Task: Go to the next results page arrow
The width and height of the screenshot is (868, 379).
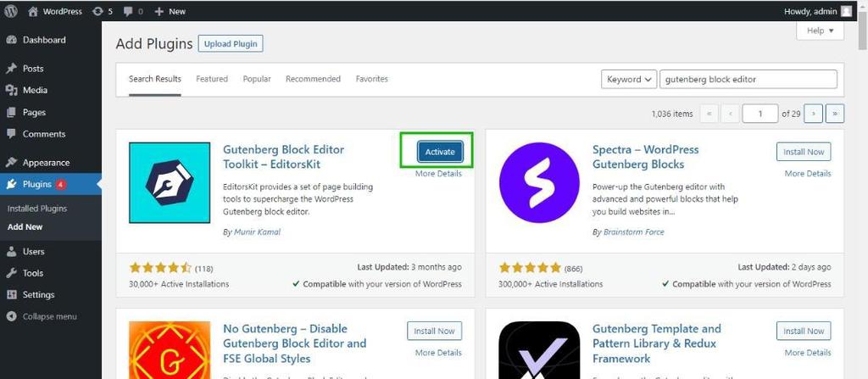Action: click(x=814, y=114)
